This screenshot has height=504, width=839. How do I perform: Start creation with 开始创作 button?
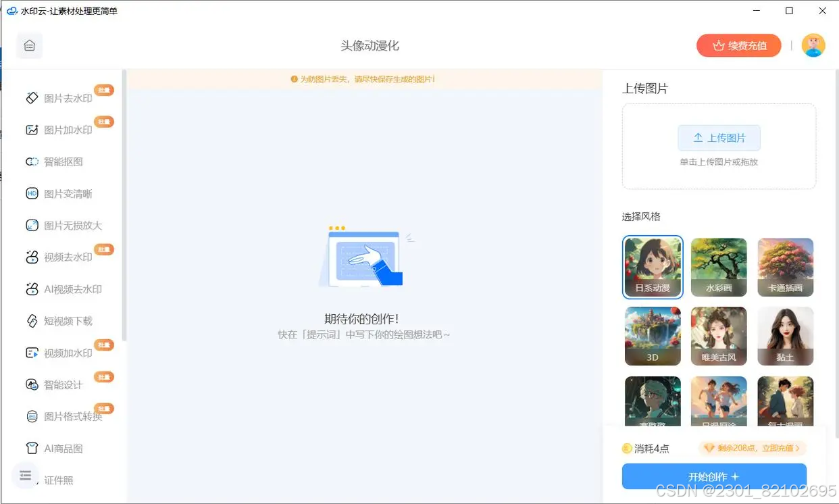pyautogui.click(x=714, y=476)
